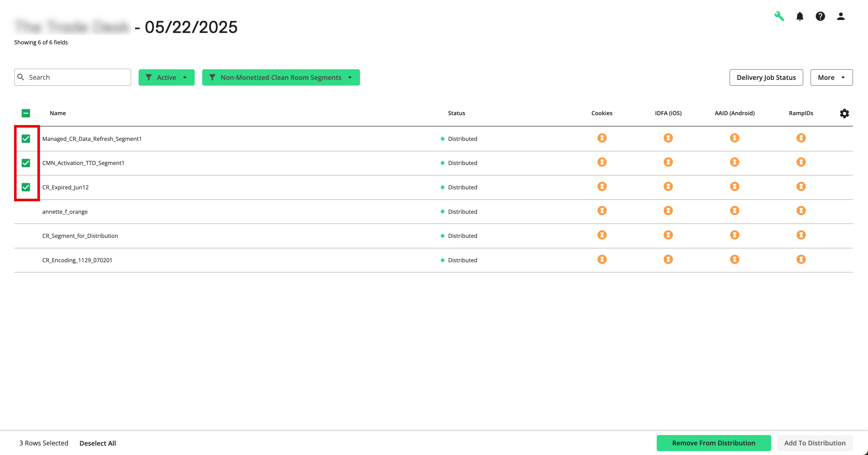The height and width of the screenshot is (455, 868).
Task: Click the orange IDFA icon for CMN_Activation_TTD_Segment1
Action: [668, 162]
